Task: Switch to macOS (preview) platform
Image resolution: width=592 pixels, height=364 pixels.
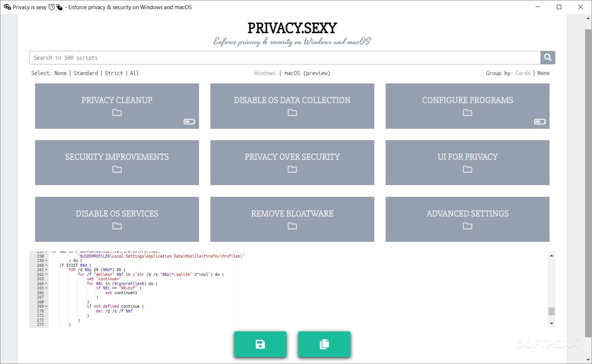Action: (x=307, y=73)
